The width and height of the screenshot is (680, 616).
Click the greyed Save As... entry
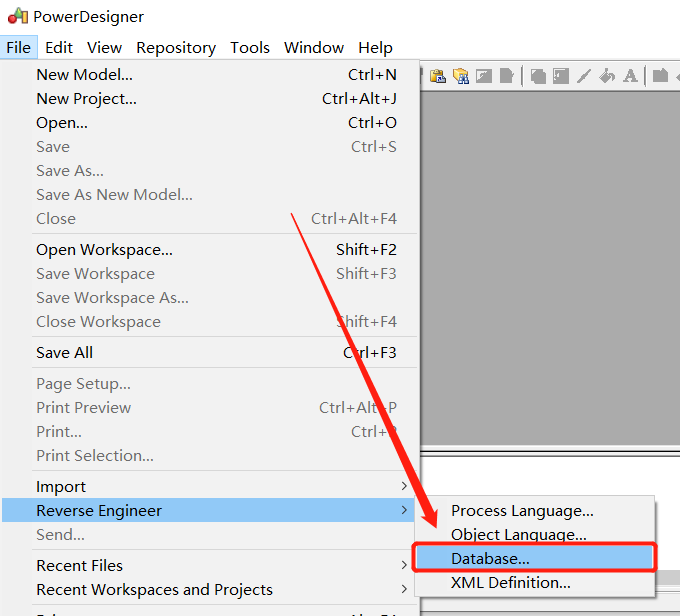pyautogui.click(x=210, y=170)
